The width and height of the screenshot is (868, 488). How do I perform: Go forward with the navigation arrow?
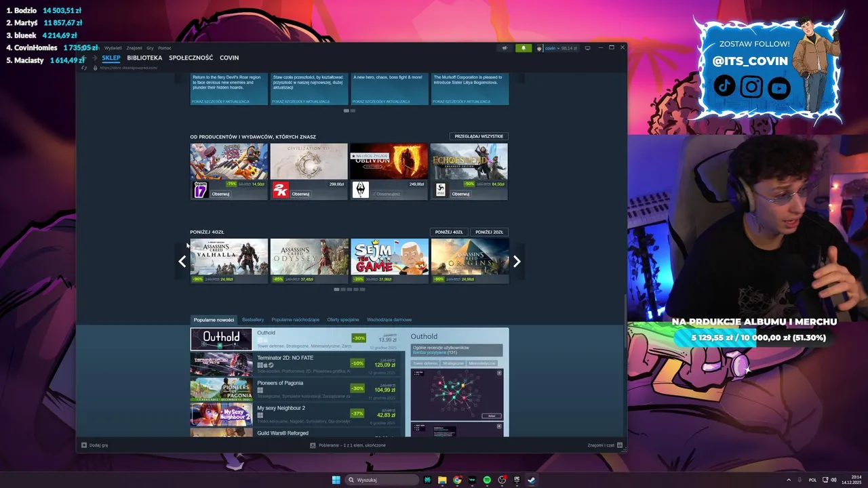pyautogui.click(x=94, y=58)
